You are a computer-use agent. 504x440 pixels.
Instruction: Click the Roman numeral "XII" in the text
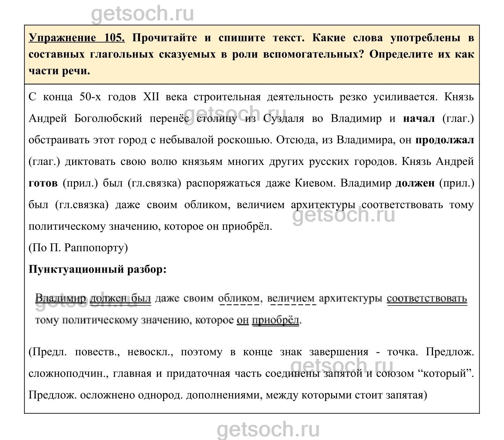point(151,97)
